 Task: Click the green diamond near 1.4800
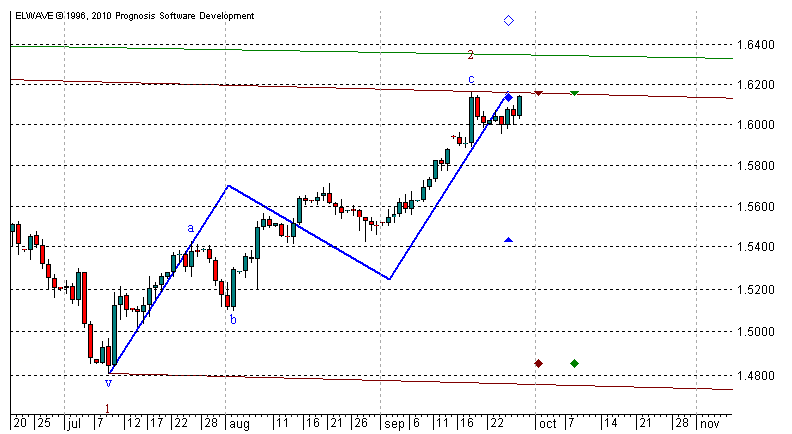point(574,363)
